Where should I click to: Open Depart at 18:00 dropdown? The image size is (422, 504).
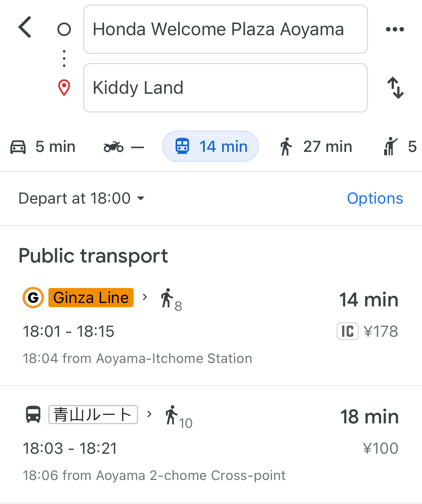(x=82, y=198)
